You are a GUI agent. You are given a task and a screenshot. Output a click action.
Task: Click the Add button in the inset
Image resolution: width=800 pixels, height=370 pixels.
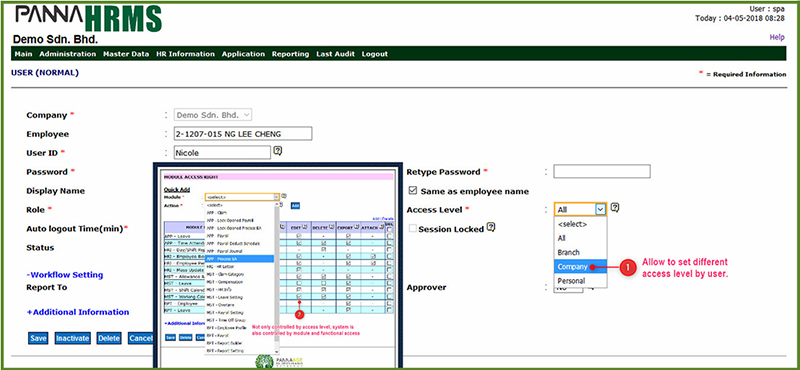pos(295,205)
